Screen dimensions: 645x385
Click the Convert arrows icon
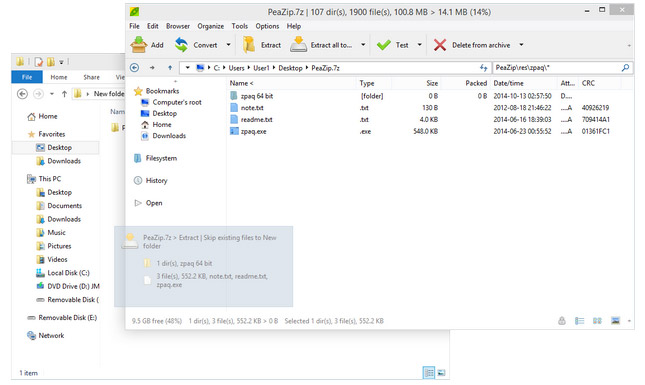[181, 45]
